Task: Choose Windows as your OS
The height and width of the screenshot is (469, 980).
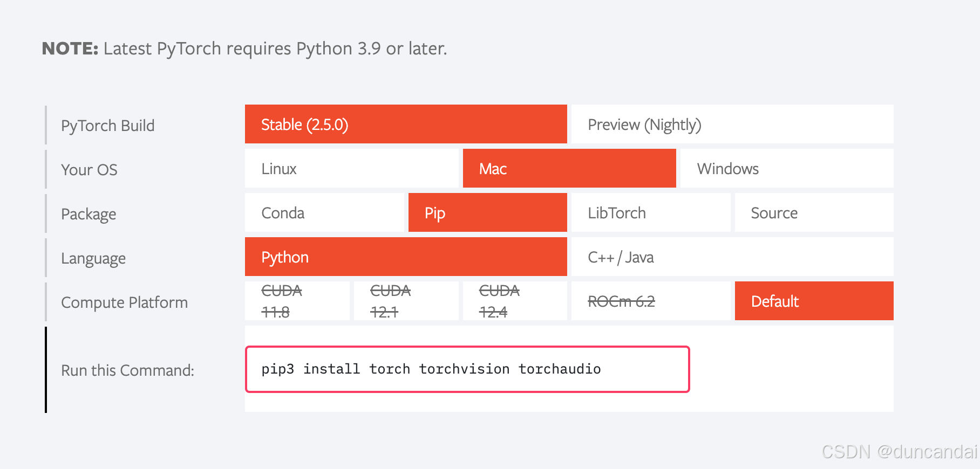Action: pyautogui.click(x=787, y=168)
